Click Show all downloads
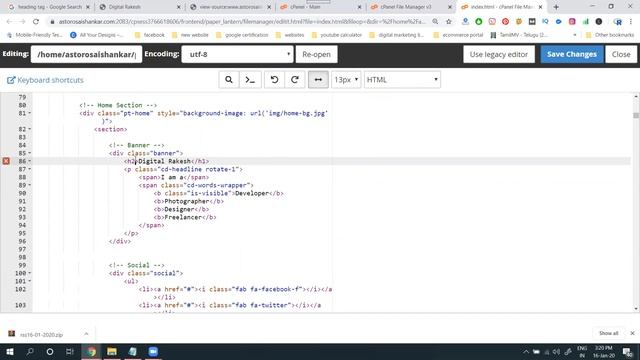 coord(608,333)
